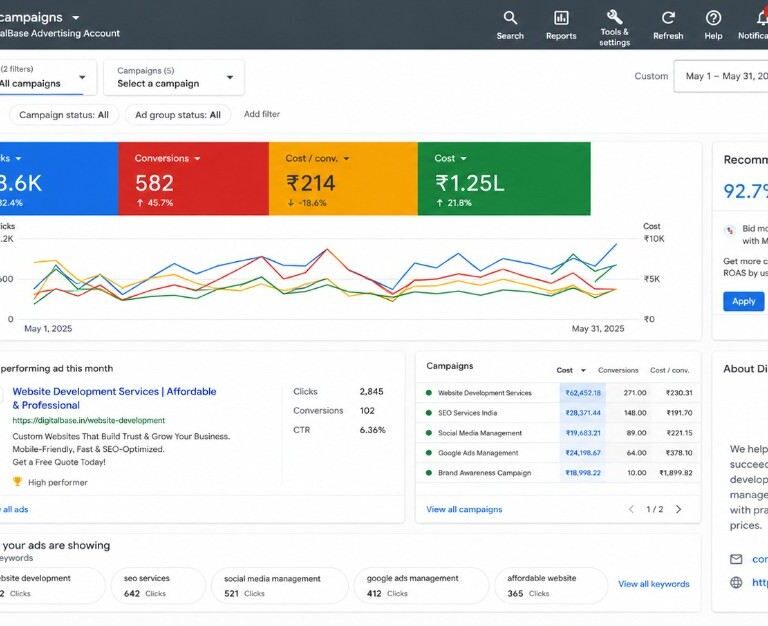Open digitalbase.in website-development URL
Image resolution: width=768 pixels, height=626 pixels.
coord(89,420)
